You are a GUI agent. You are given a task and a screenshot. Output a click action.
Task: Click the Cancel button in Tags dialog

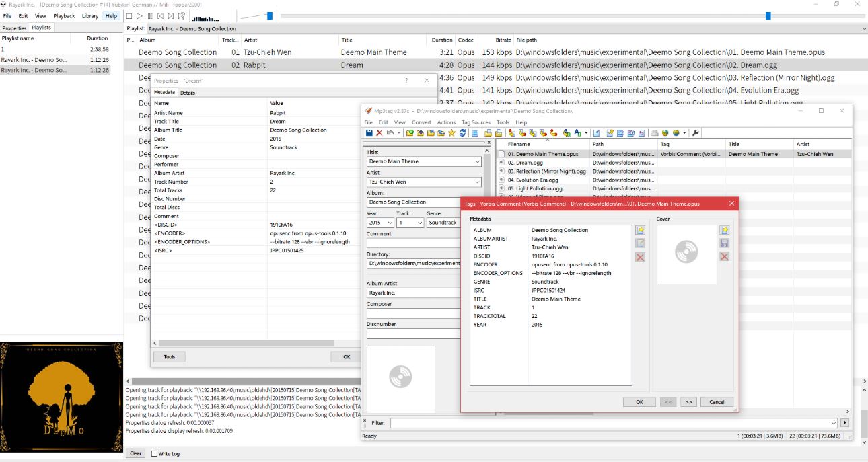pos(716,402)
